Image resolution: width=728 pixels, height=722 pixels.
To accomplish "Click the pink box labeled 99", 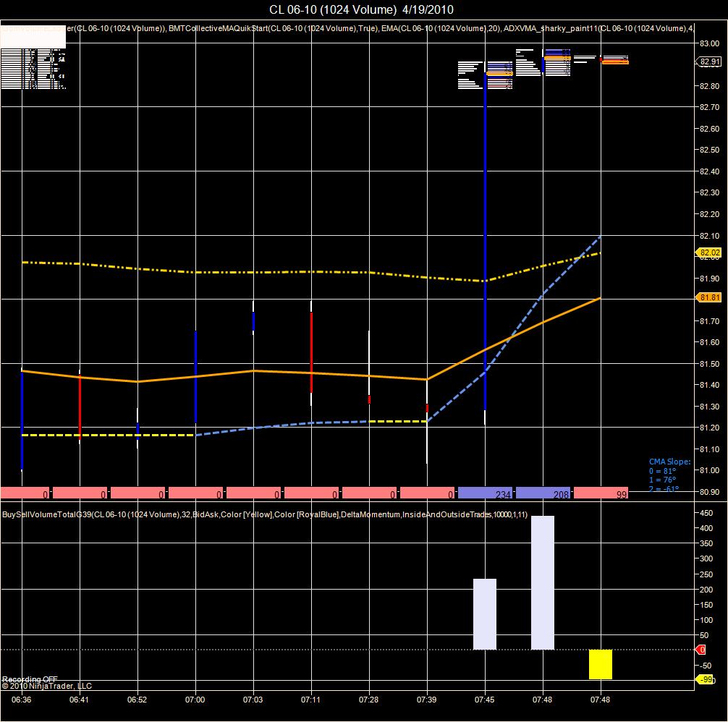I will point(601,493).
